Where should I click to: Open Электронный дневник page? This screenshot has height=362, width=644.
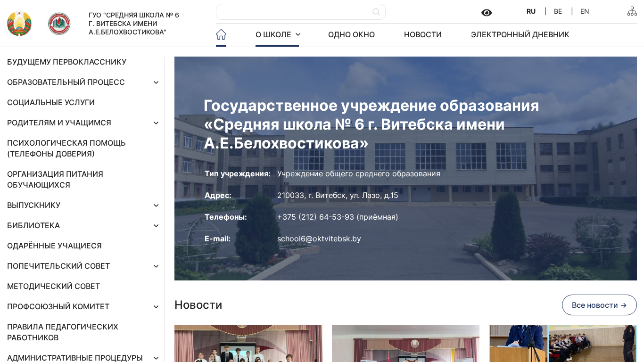click(520, 34)
